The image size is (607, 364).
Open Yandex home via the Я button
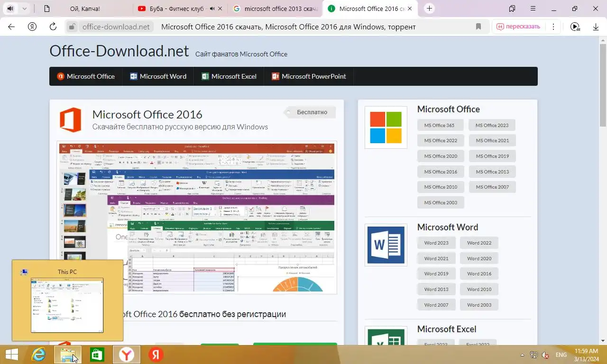[32, 27]
